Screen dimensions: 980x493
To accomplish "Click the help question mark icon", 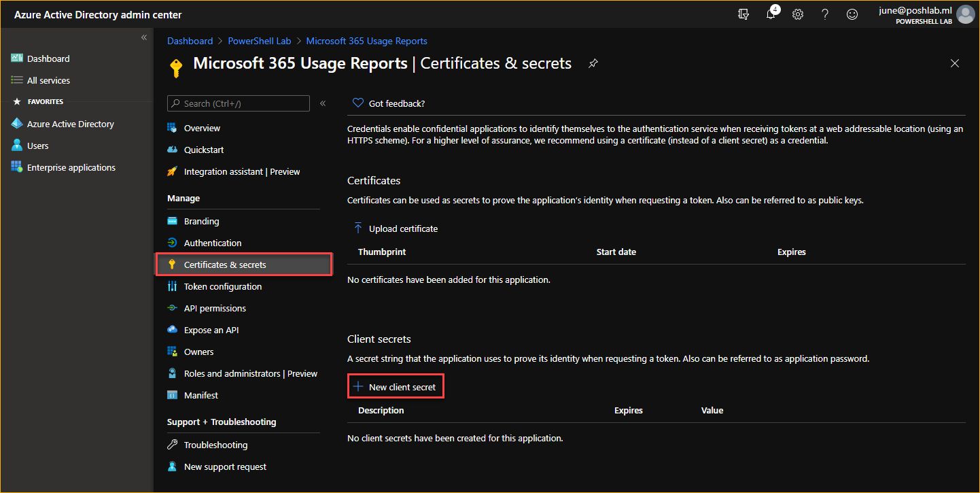I will [825, 14].
